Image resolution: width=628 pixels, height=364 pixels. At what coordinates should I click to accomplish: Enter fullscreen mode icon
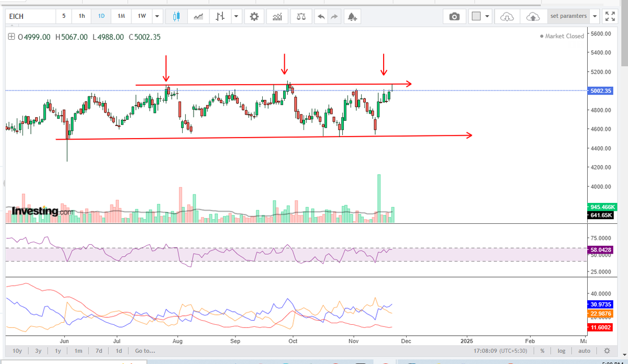610,16
